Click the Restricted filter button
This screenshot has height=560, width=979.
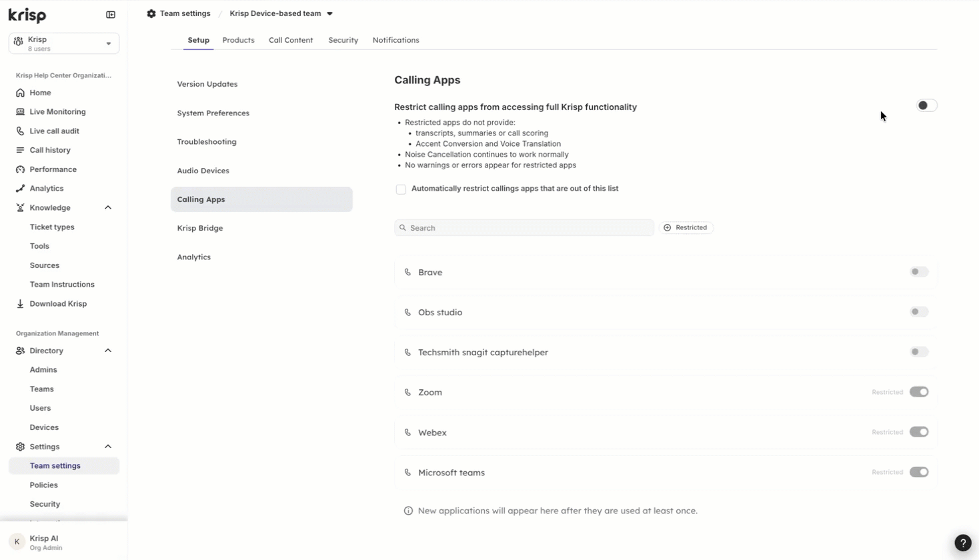(x=686, y=228)
